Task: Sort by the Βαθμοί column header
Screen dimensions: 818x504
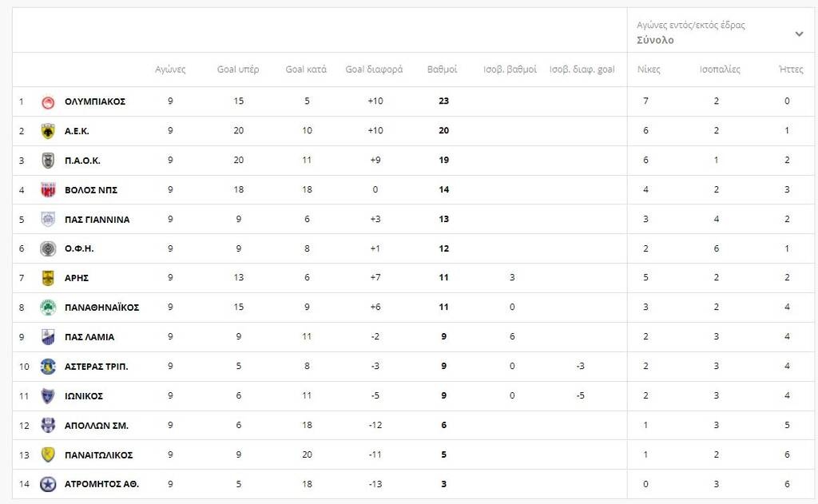Action: (x=442, y=69)
